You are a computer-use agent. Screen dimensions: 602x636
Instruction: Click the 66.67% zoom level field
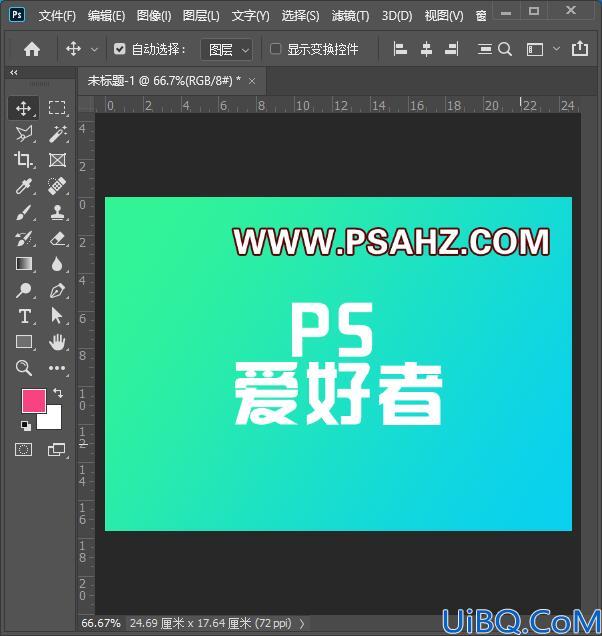click(101, 623)
